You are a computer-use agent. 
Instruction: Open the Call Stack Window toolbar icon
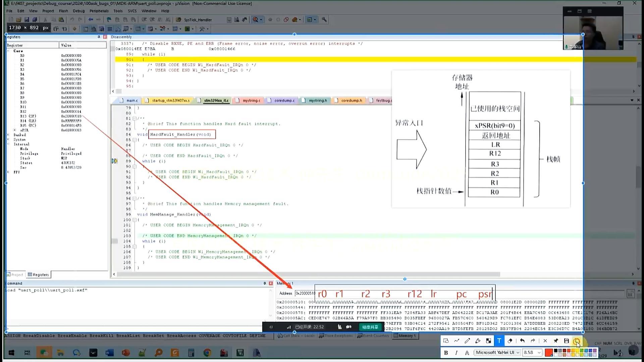click(118, 29)
